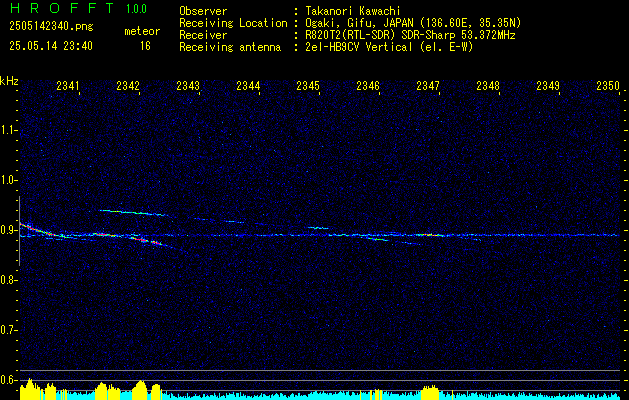Click time axis marker 2343
The height and width of the screenshot is (400, 629).
[188, 86]
